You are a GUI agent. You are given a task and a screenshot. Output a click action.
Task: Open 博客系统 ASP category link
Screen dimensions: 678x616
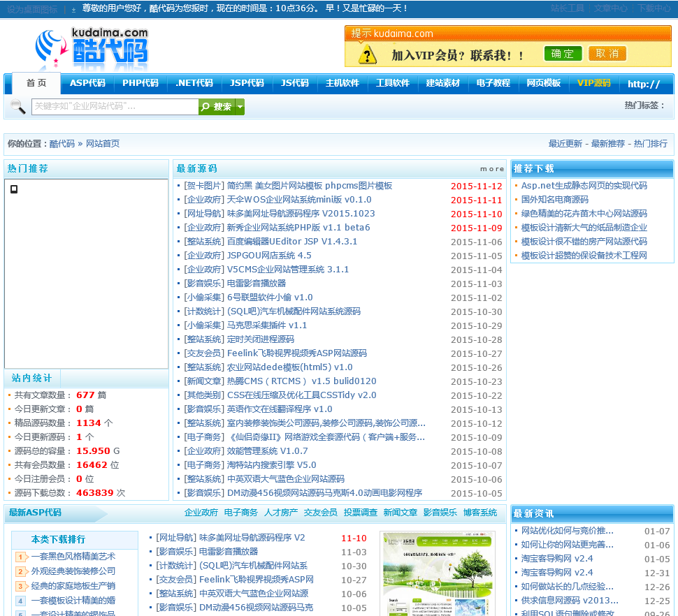coord(480,513)
